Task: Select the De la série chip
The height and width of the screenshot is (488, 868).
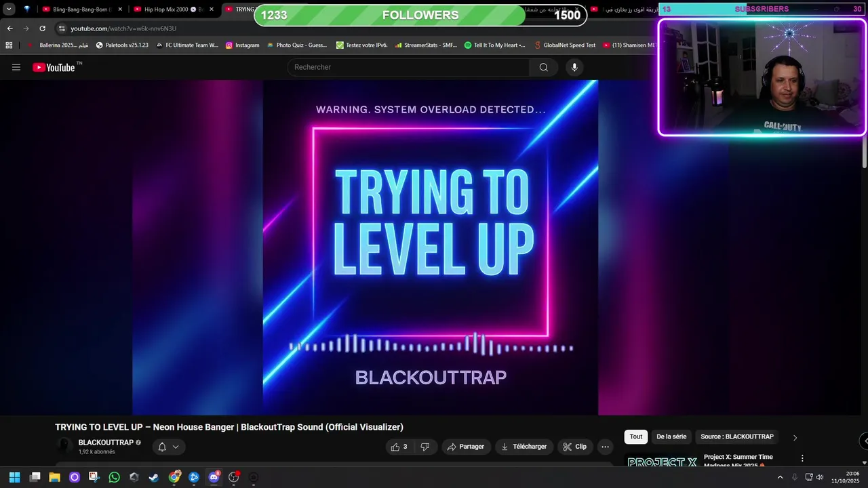Action: pyautogui.click(x=671, y=436)
